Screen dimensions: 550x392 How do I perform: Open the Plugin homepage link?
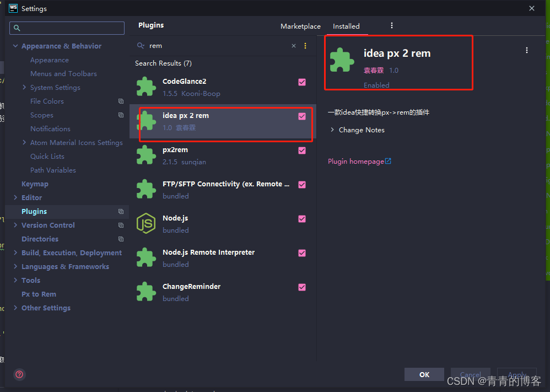click(x=359, y=162)
